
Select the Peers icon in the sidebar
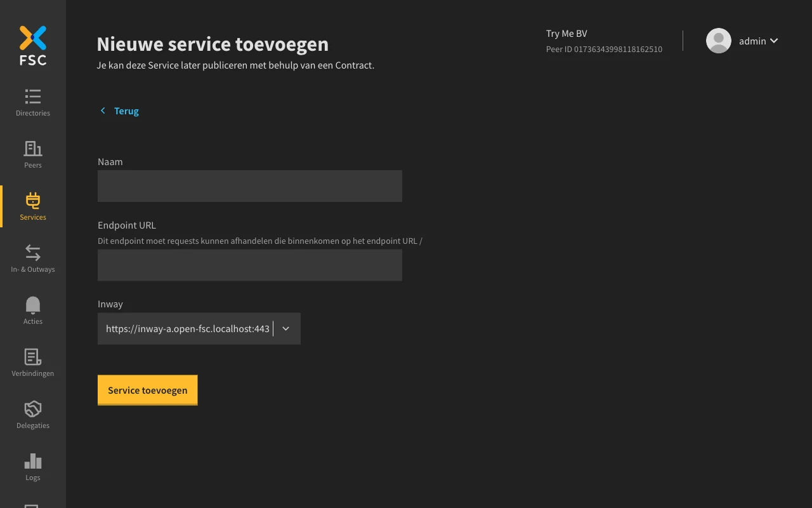pos(32,154)
